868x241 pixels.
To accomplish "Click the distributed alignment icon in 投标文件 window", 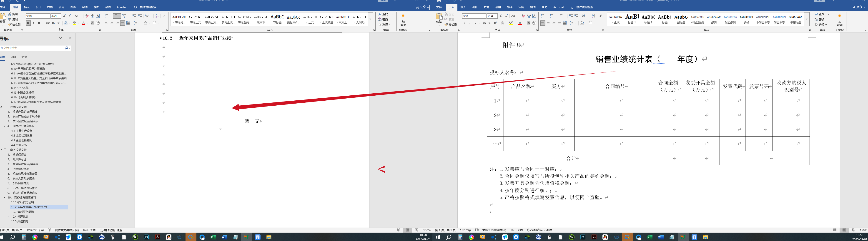I will (128, 23).
